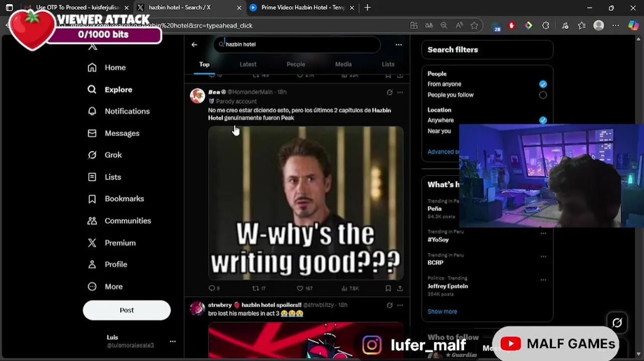Screen dimensions: 644x361
Task: Click the back arrow beside the search box
Action: 194,45
